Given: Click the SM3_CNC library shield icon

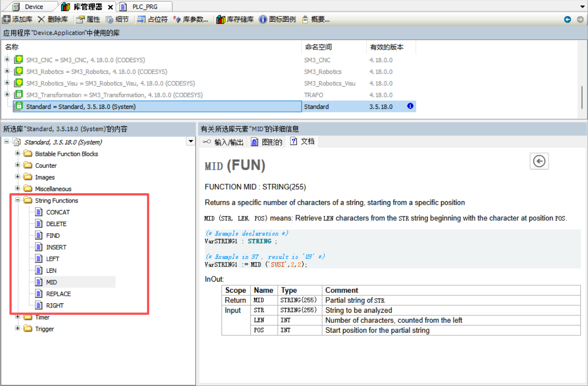Looking at the screenshot, I should tap(18, 60).
